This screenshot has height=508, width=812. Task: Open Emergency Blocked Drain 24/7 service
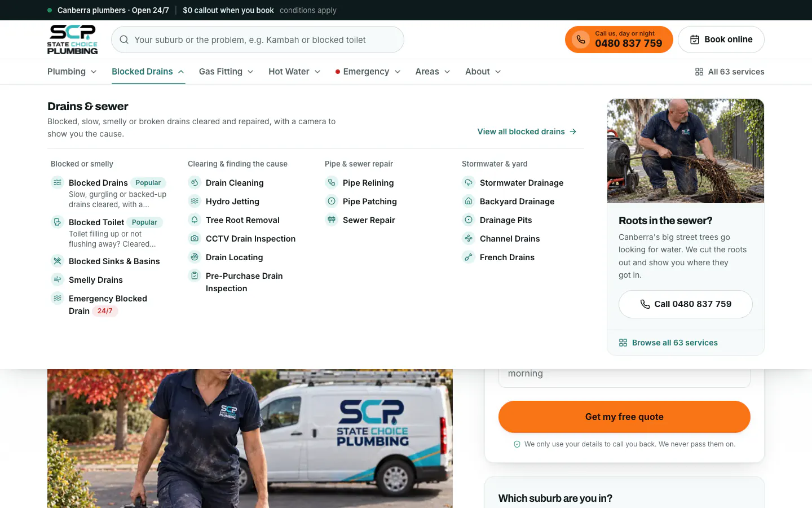(x=107, y=305)
